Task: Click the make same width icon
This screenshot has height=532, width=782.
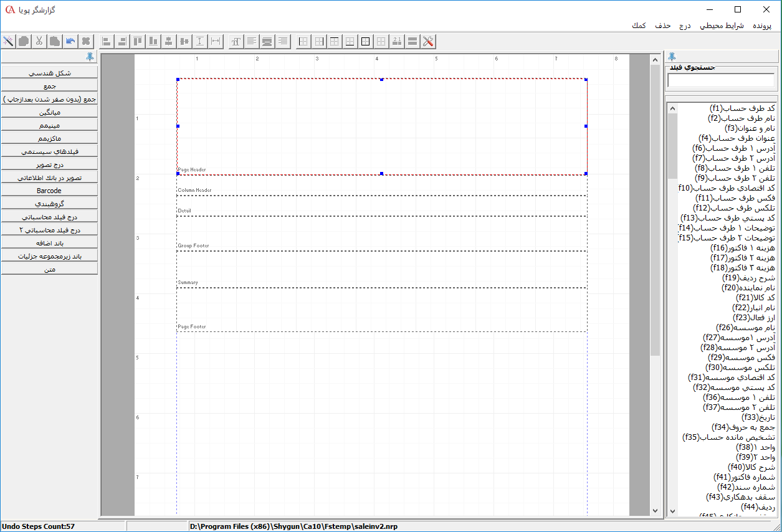Action: click(x=216, y=41)
